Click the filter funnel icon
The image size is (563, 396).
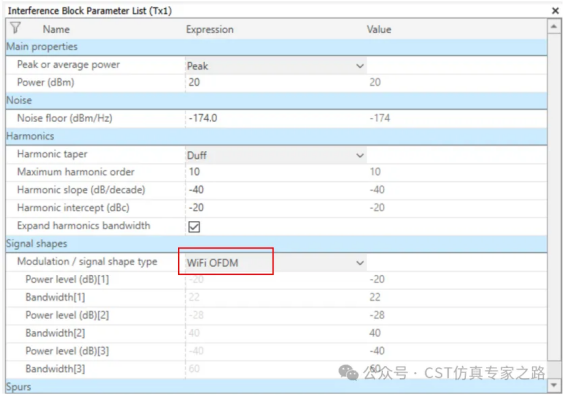coord(15,28)
